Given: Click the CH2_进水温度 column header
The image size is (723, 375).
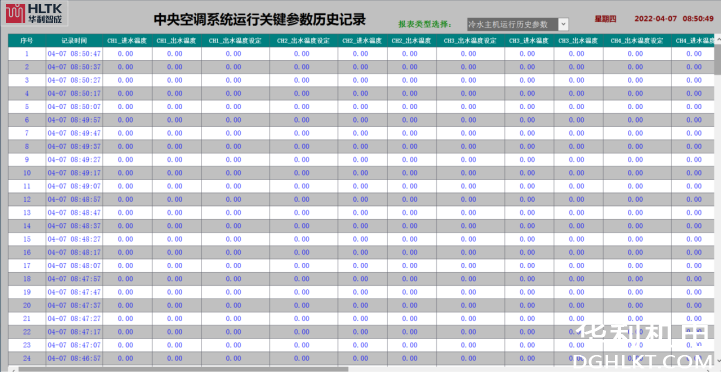Looking at the screenshot, I should coord(362,41).
